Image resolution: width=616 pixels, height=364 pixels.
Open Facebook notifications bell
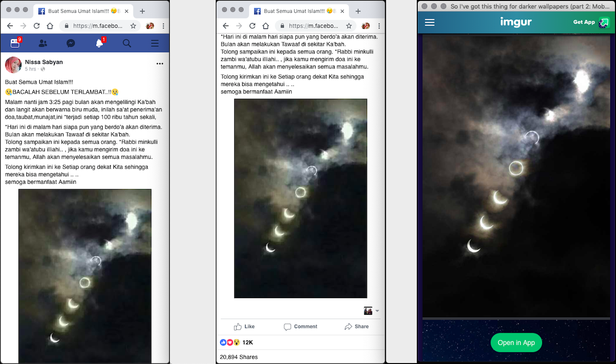pyautogui.click(x=99, y=43)
